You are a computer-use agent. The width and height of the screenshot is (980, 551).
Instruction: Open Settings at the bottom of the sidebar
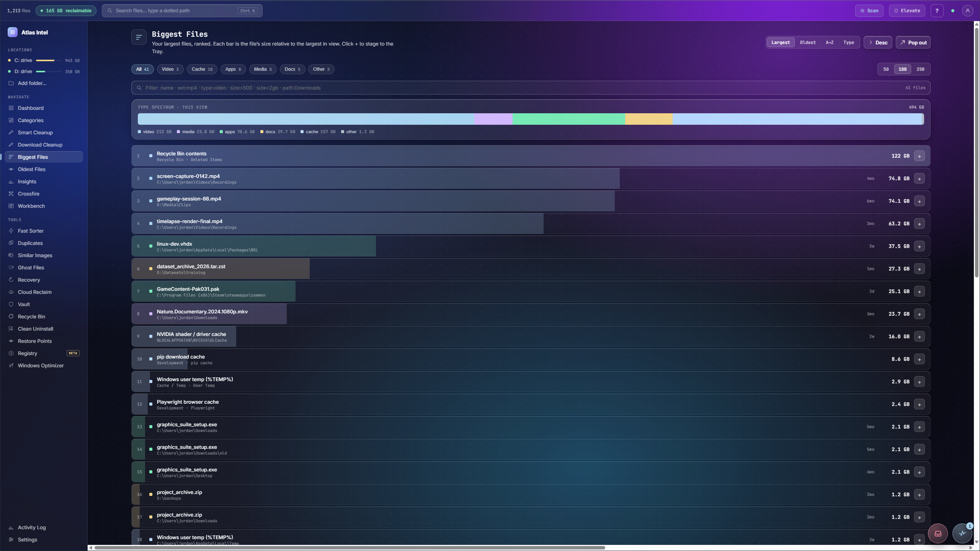44,540
